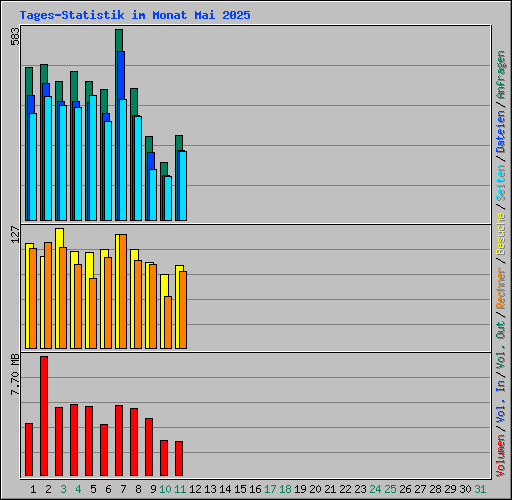Click the green Anfragen bar for day 1
512x500 pixels.
click(x=29, y=81)
